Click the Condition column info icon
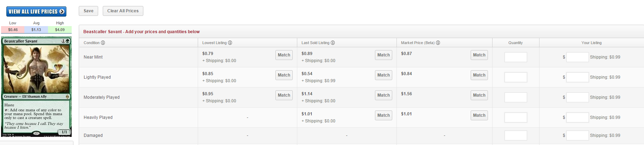 point(103,43)
